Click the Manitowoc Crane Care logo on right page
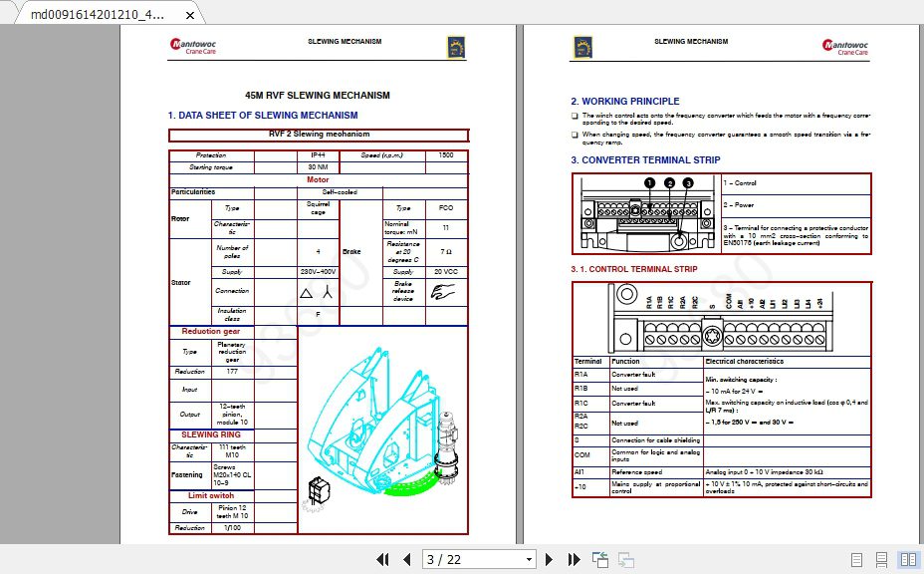 pos(845,47)
